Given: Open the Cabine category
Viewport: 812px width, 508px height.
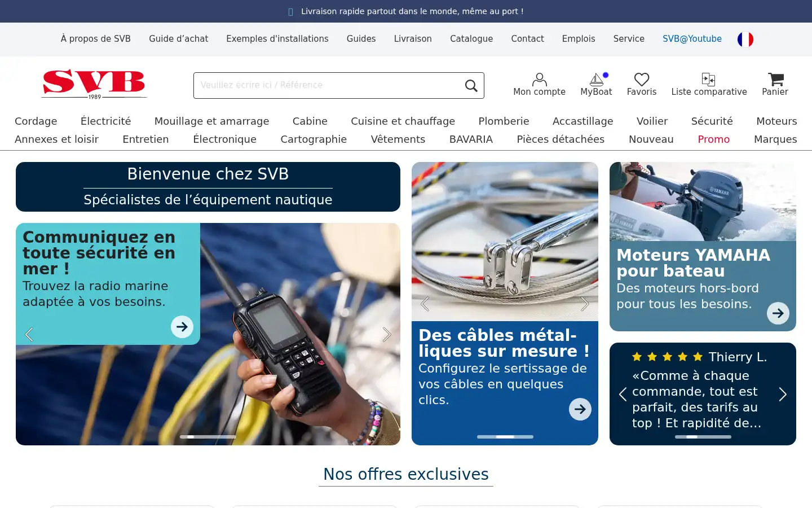Looking at the screenshot, I should [x=310, y=121].
